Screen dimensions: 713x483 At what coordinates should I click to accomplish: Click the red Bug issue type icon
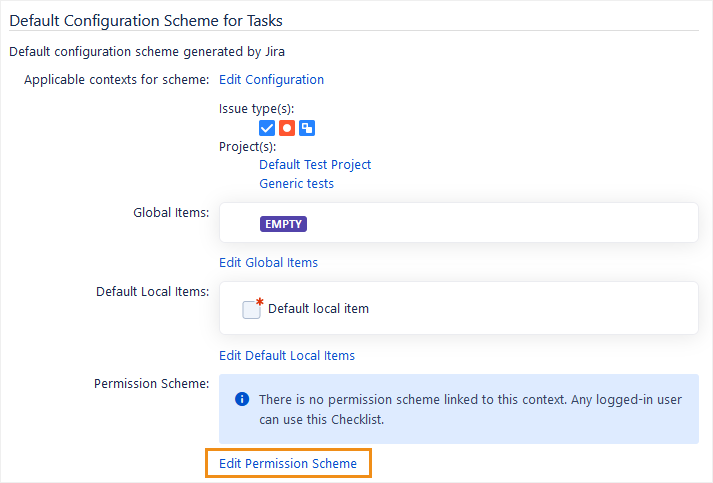pos(287,128)
